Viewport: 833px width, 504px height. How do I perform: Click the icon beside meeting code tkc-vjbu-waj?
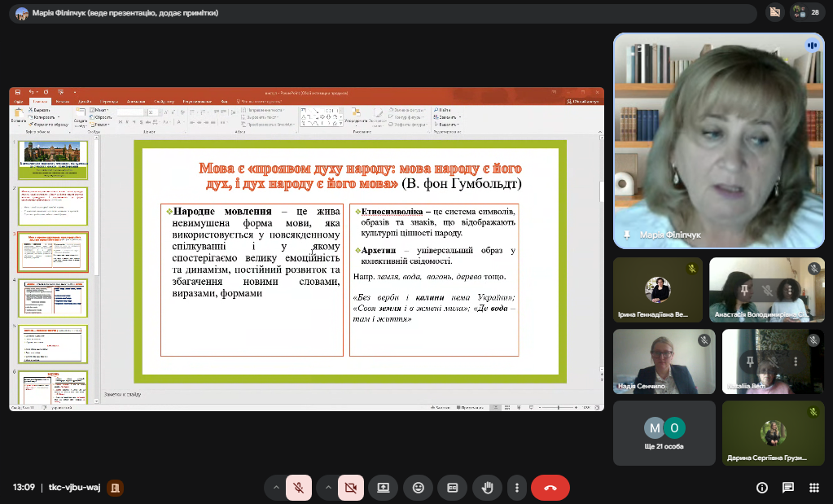pyautogui.click(x=116, y=488)
